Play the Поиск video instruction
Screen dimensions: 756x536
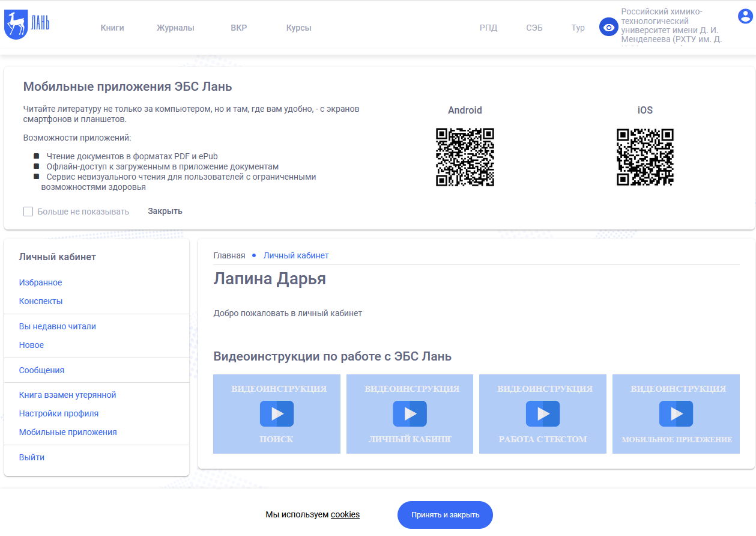(x=276, y=413)
